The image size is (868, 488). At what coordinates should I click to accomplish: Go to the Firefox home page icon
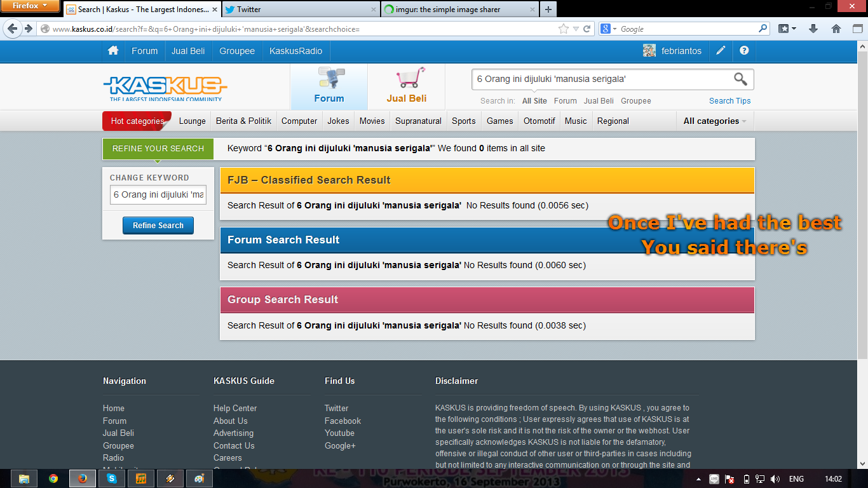click(836, 29)
